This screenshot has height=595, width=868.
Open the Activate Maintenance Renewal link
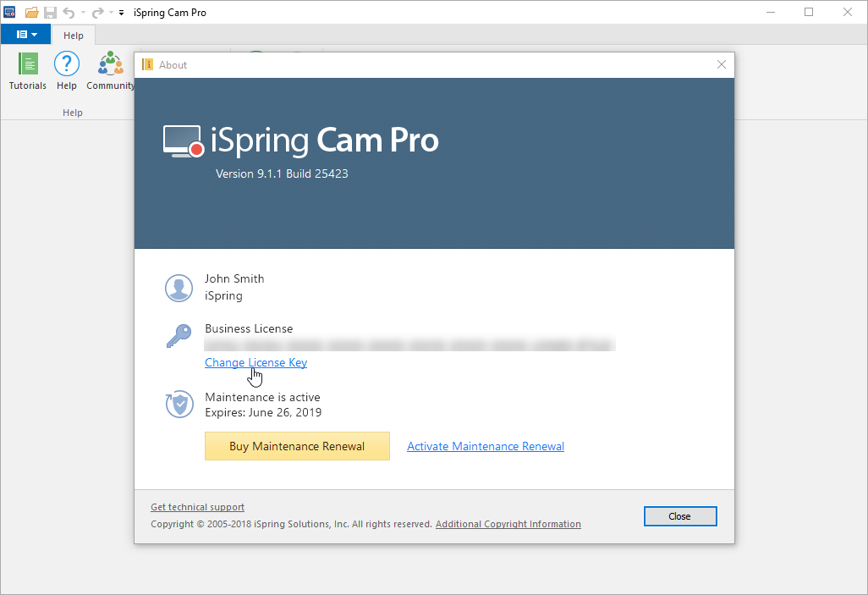pyautogui.click(x=485, y=446)
